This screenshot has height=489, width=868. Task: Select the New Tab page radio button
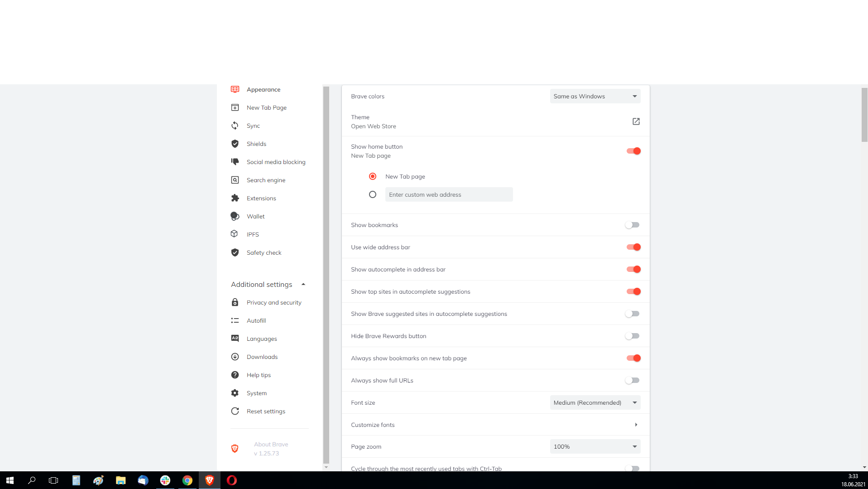click(x=373, y=176)
